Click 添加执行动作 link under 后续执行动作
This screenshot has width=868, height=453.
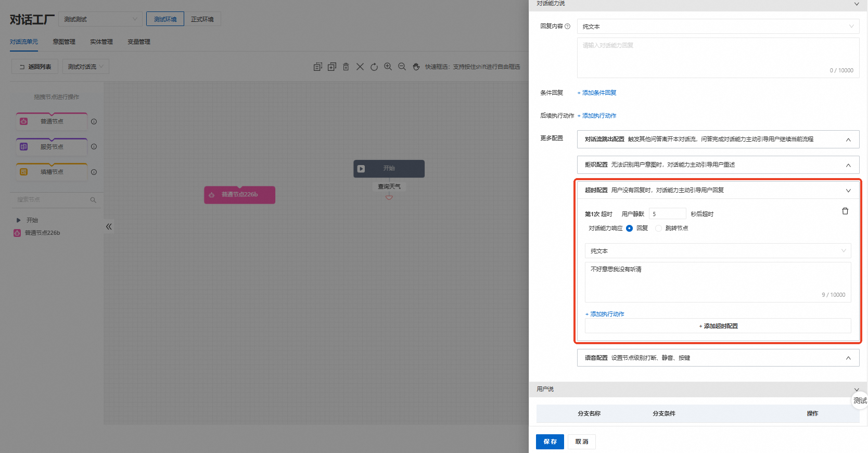click(597, 116)
